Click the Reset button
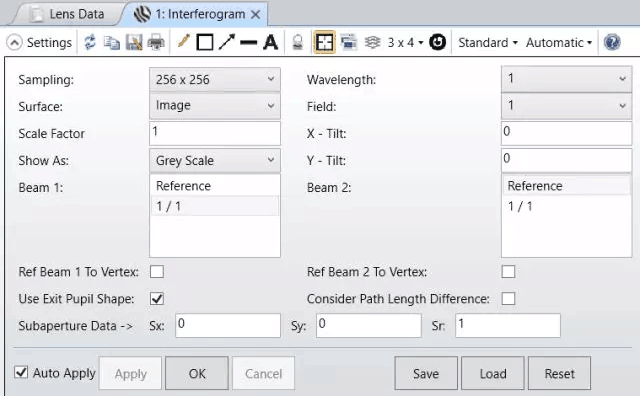 coord(559,373)
